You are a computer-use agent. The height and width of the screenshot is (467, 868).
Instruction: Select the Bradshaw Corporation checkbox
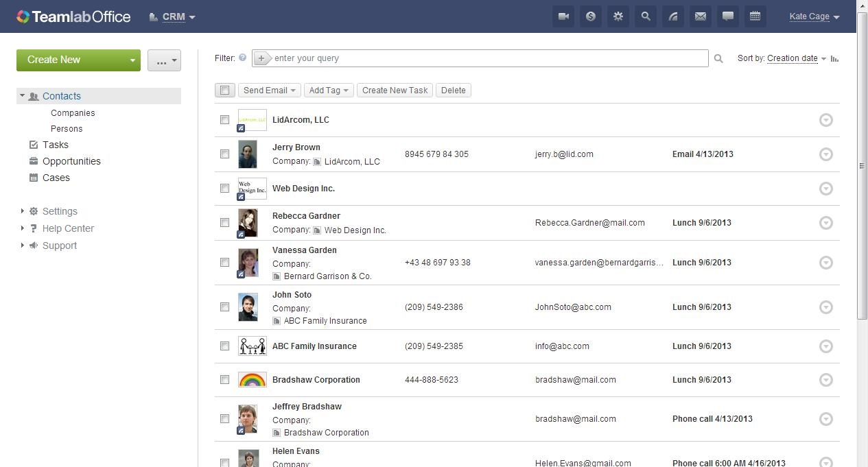(224, 380)
